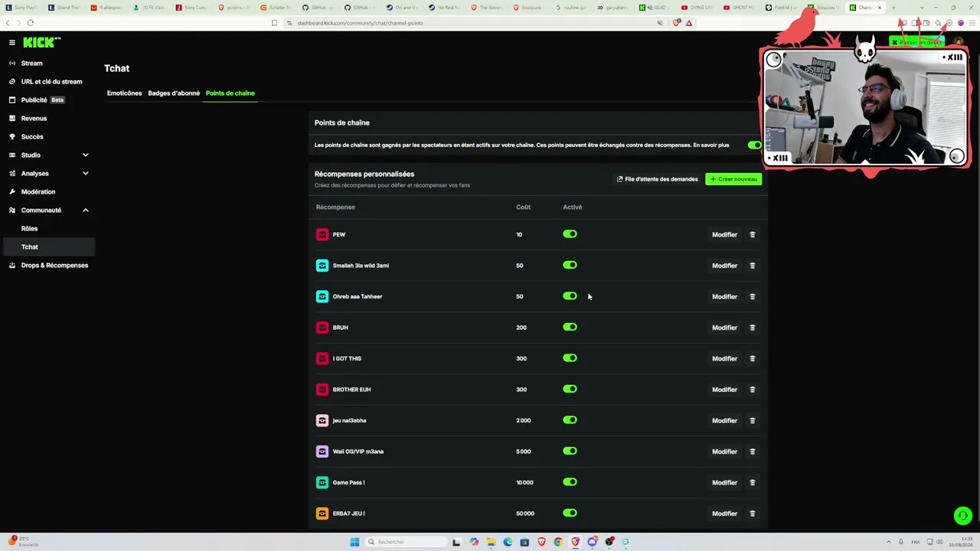
Task: Delete the Smallah 3la wlid 3ami reward
Action: click(752, 266)
